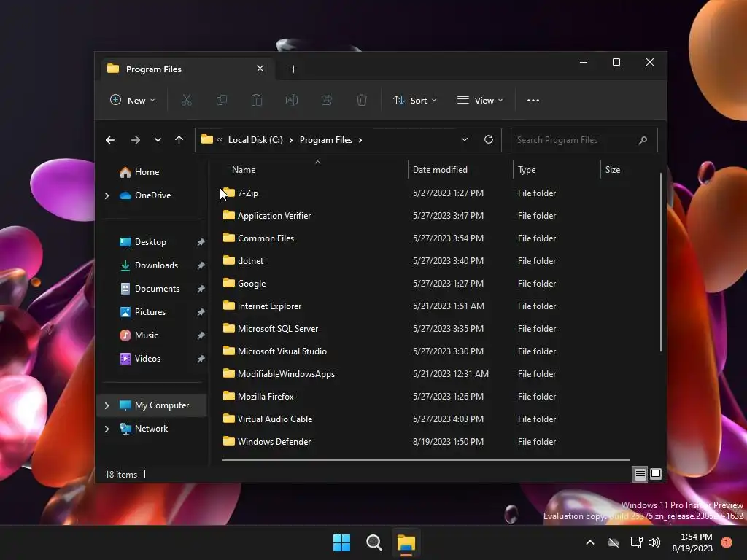This screenshot has height=560, width=747.
Task: Click the search magnifier in search box
Action: point(643,140)
